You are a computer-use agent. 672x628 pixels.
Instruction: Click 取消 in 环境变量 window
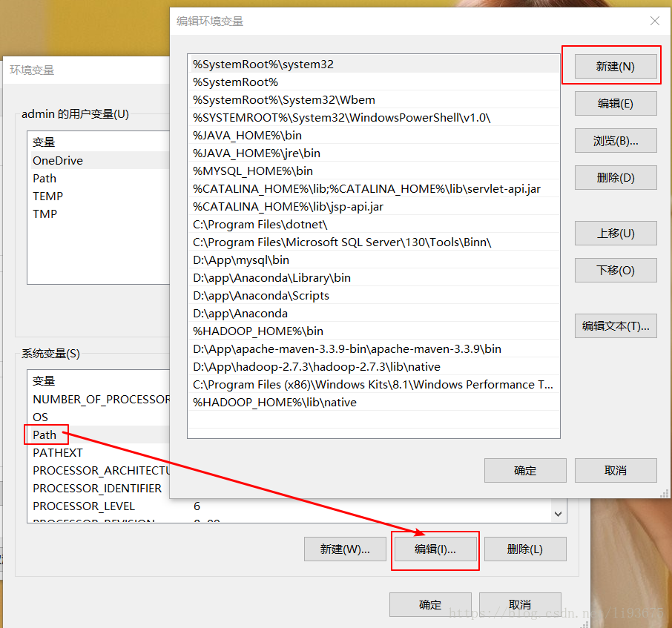(x=520, y=604)
